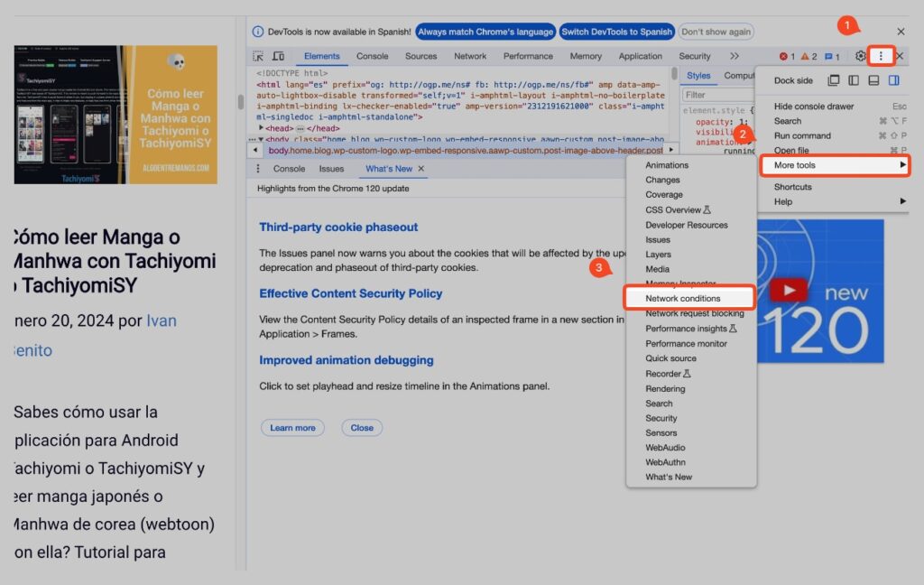Play the Chrome 120 video thumbnail
The width and height of the screenshot is (924, 585).
click(x=789, y=290)
